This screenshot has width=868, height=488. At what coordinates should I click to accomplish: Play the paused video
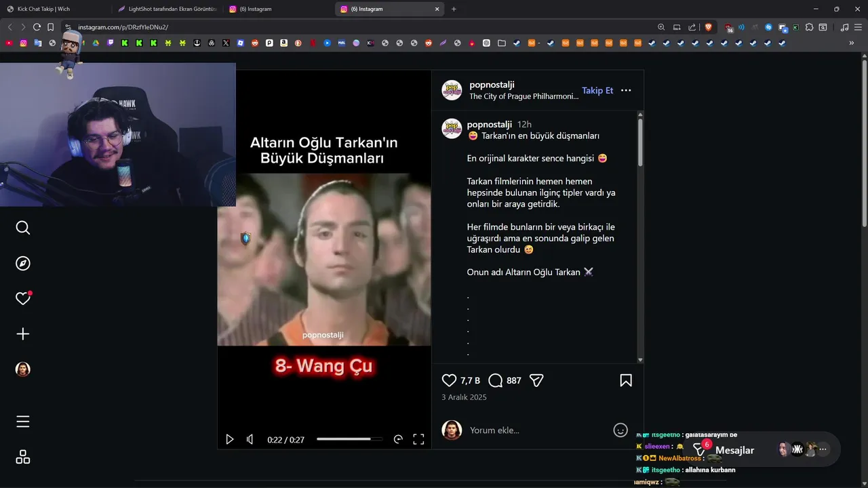point(229,439)
